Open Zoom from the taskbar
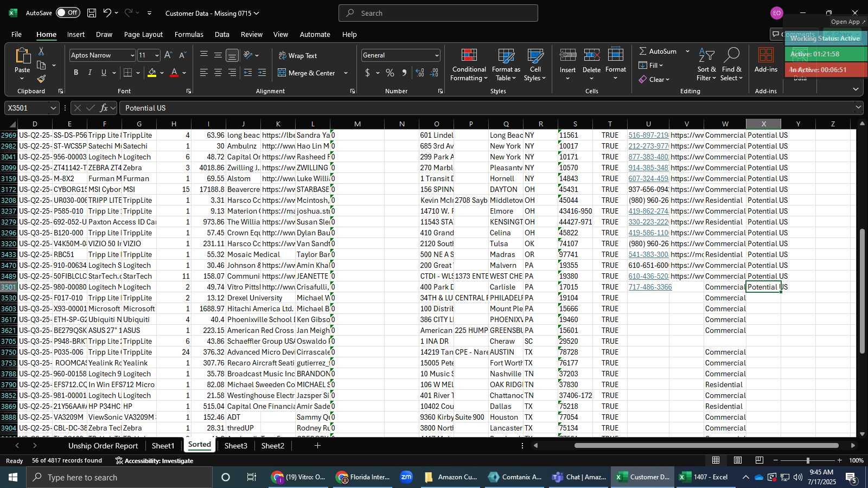The height and width of the screenshot is (488, 868). pos(406,477)
